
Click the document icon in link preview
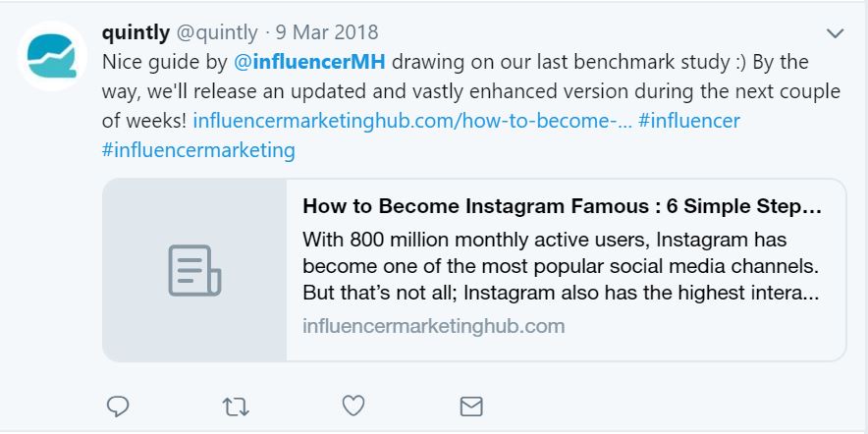click(x=194, y=270)
